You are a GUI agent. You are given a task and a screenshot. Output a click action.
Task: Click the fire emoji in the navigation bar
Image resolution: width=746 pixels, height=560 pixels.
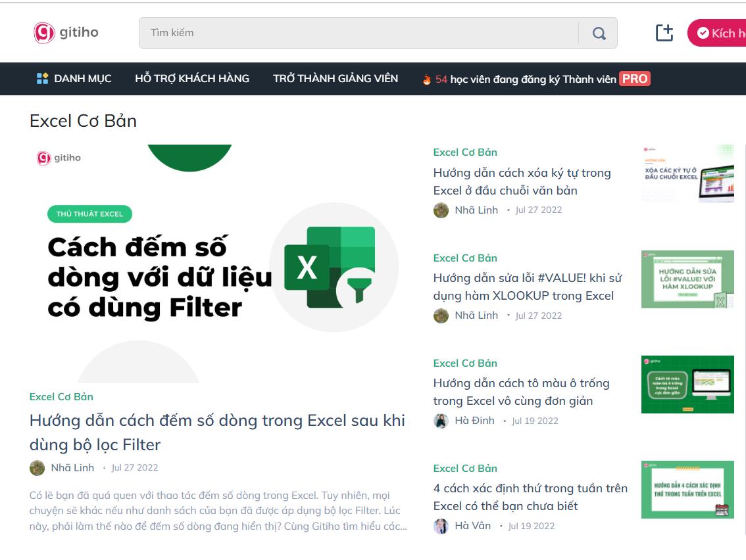428,79
